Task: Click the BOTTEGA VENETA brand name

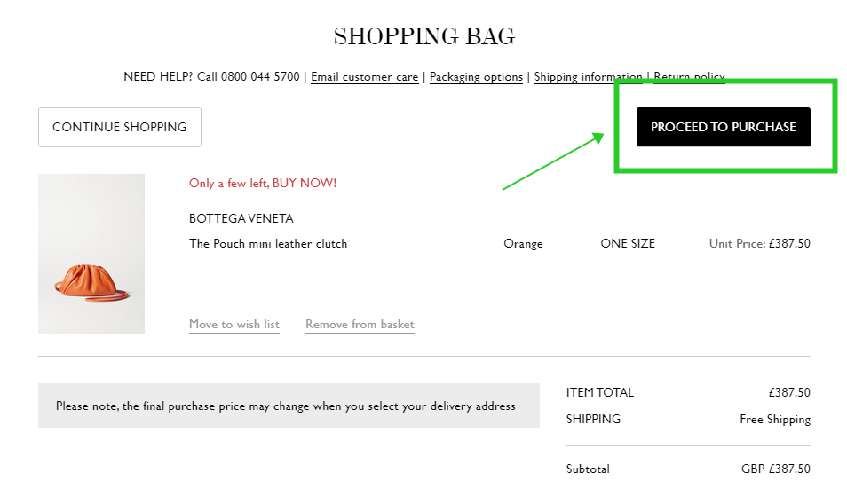Action: (241, 218)
